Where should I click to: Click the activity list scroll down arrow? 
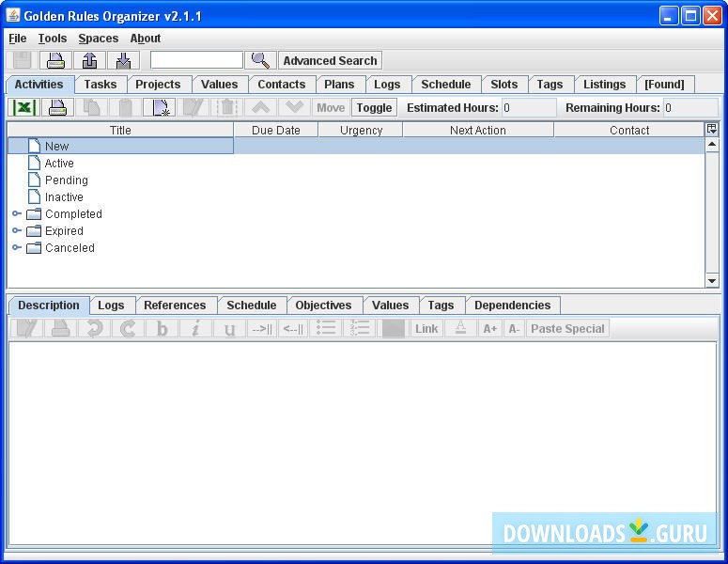pyautogui.click(x=712, y=281)
